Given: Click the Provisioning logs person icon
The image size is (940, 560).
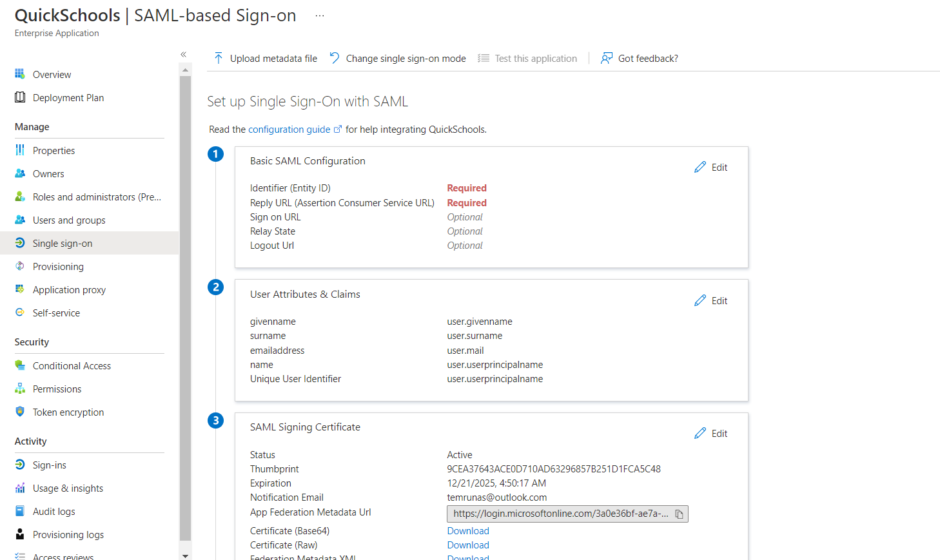Looking at the screenshot, I should point(20,534).
